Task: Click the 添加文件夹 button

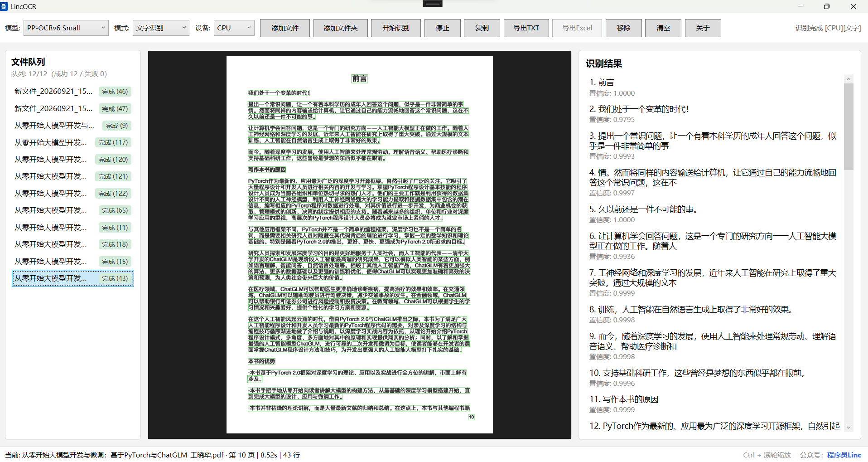Action: tap(340, 28)
